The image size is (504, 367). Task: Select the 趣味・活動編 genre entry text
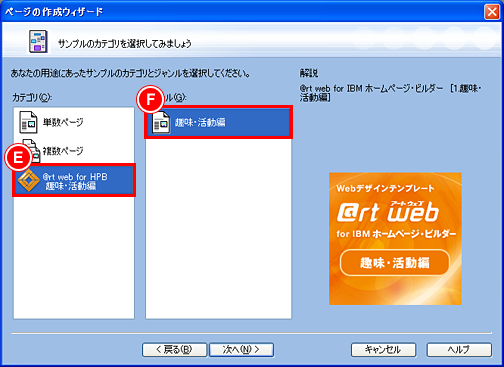coord(200,122)
